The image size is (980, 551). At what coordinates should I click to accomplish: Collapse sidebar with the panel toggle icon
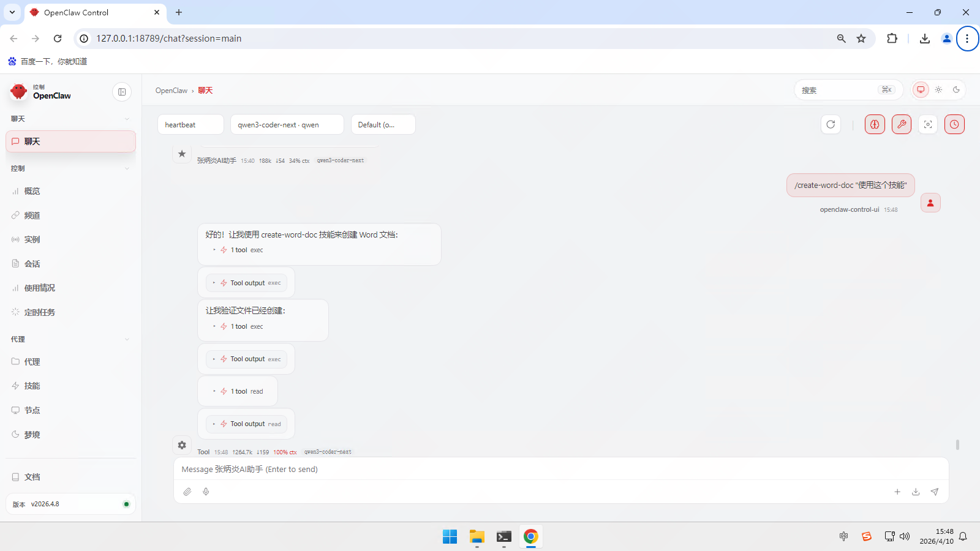pos(122,92)
